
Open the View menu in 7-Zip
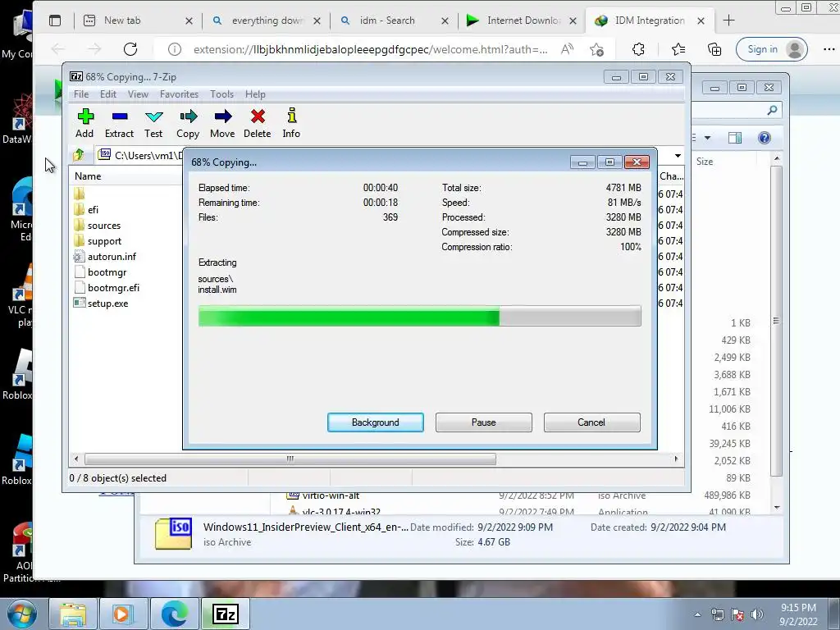click(138, 94)
